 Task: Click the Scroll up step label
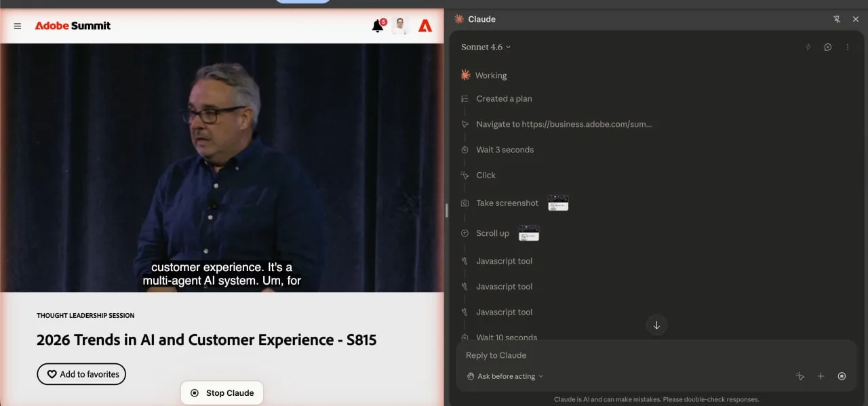(492, 233)
